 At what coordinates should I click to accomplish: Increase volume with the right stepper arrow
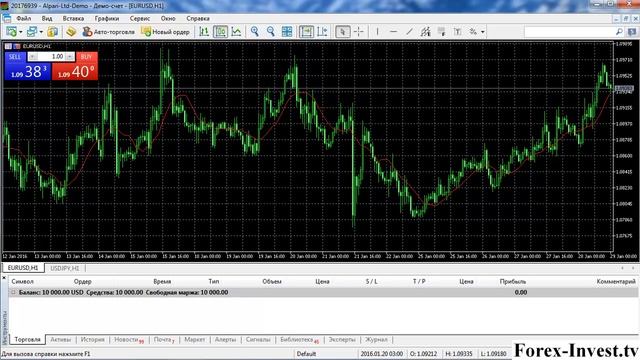[x=70, y=57]
